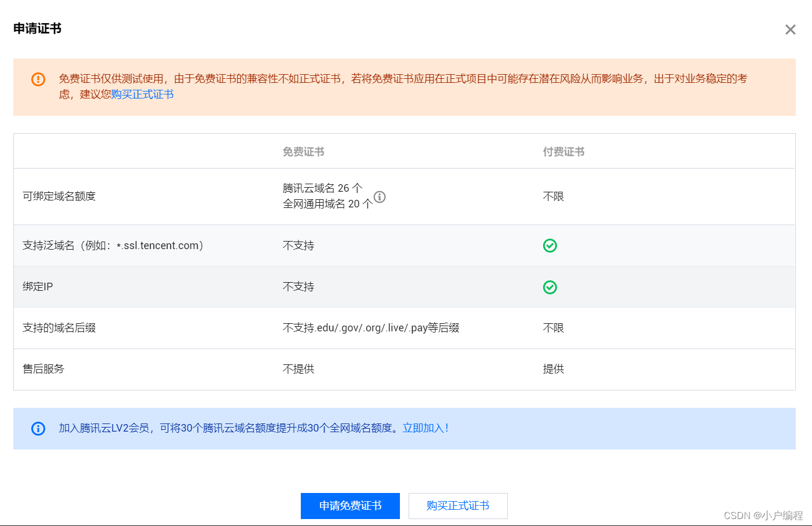Click the 购买正式证书 outlined button
Image resolution: width=812 pixels, height=526 pixels.
458,505
